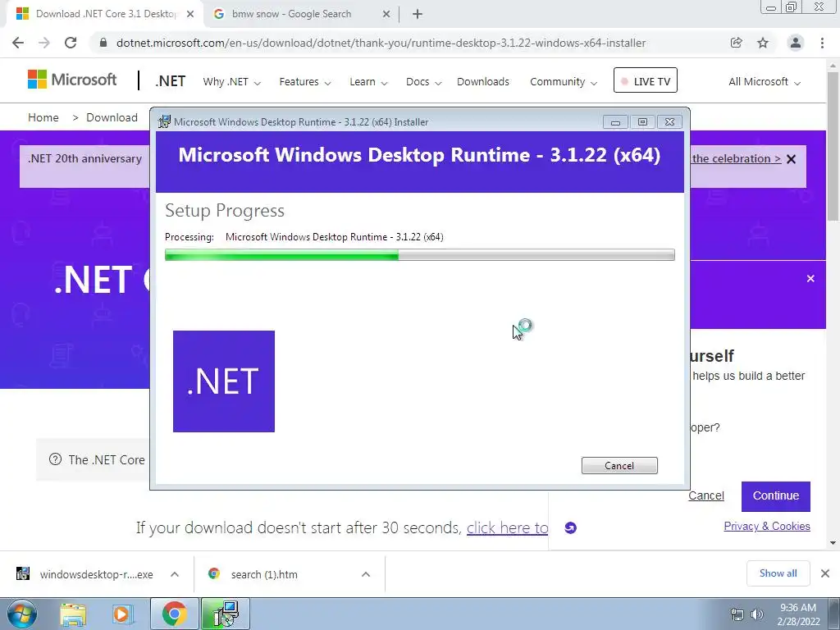
Task: Open the All Microsoft dropdown
Action: 765,82
